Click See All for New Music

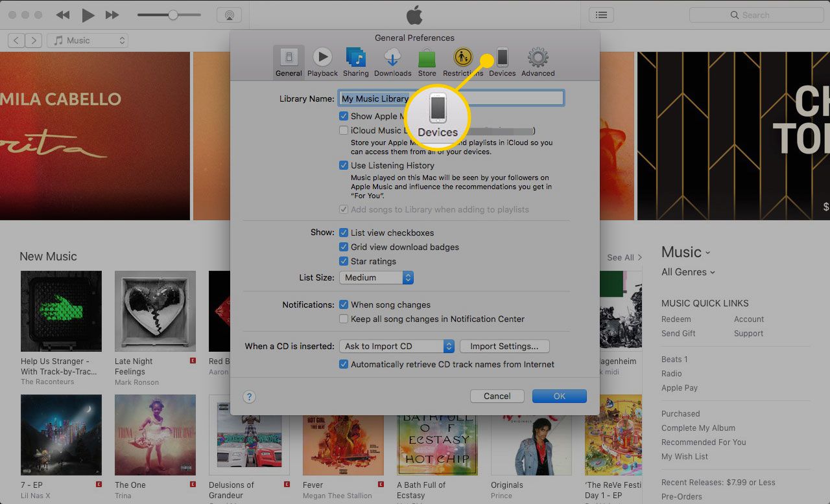click(x=624, y=257)
